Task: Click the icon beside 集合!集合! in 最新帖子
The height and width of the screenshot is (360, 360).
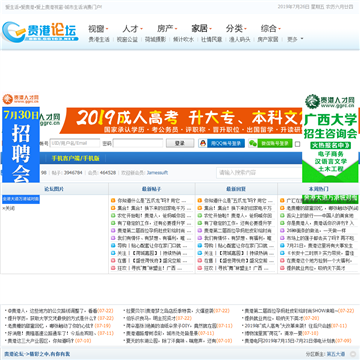Action: tap(113, 208)
